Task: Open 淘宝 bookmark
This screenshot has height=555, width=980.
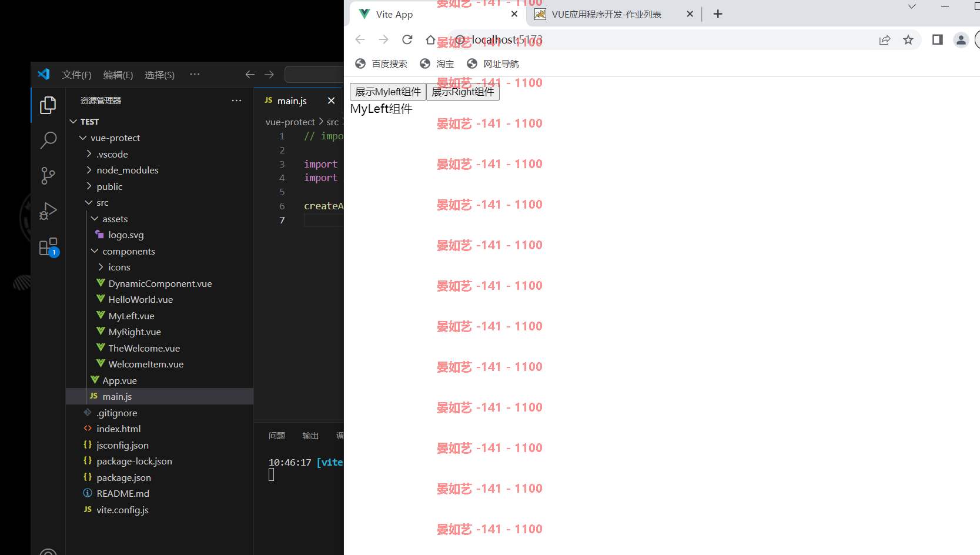Action: click(437, 63)
